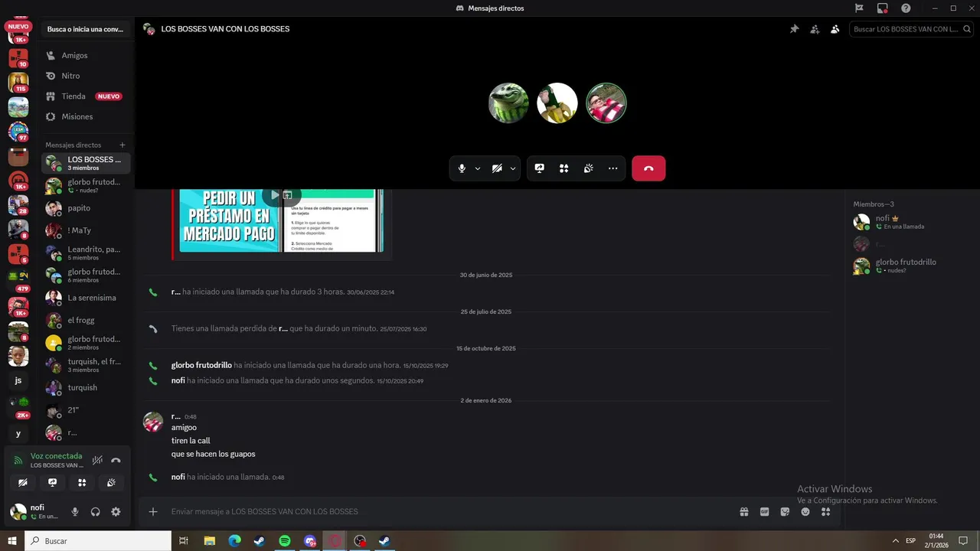The height and width of the screenshot is (551, 980).
Task: Deafen with the headphones icon
Action: (96, 511)
